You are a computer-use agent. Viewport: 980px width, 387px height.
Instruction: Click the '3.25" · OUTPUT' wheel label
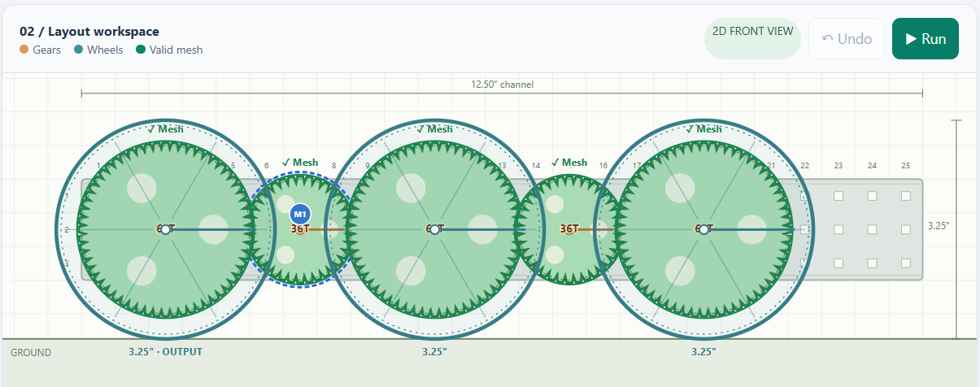coord(165,352)
